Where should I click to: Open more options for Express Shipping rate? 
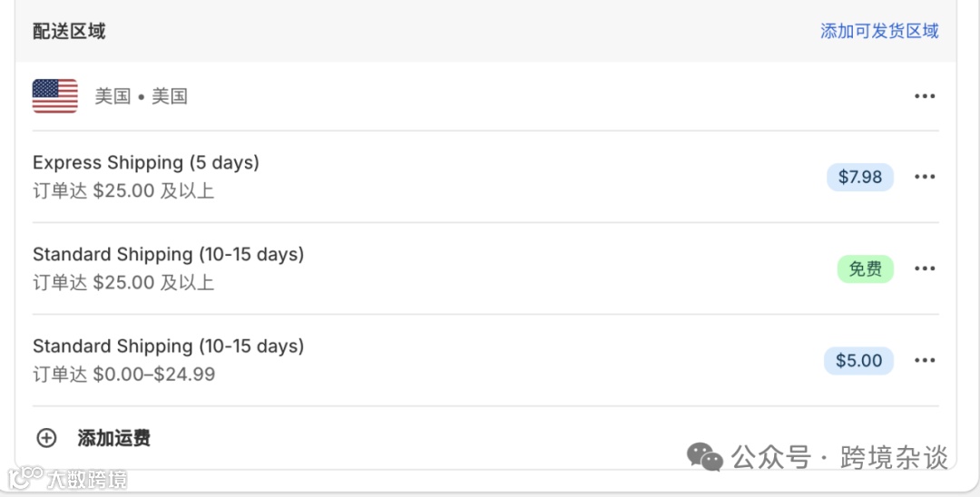(x=925, y=177)
